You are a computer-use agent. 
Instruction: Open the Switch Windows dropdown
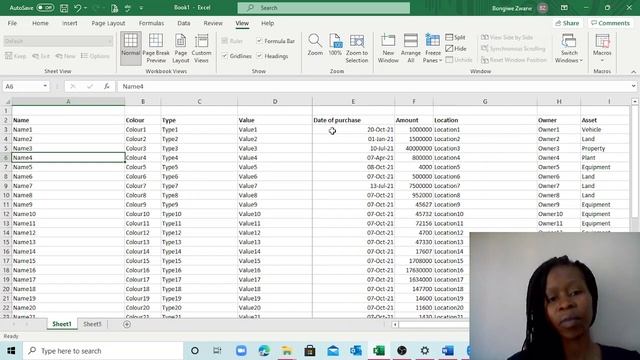click(x=569, y=48)
